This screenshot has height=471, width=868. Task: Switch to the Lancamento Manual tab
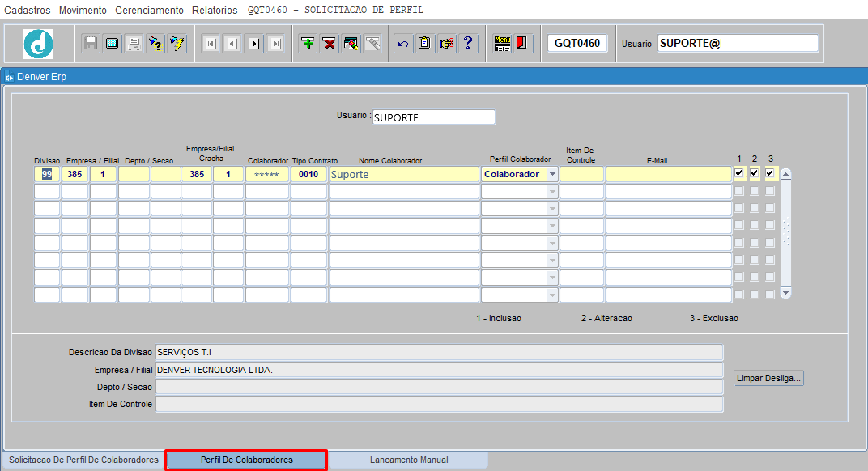(409, 460)
